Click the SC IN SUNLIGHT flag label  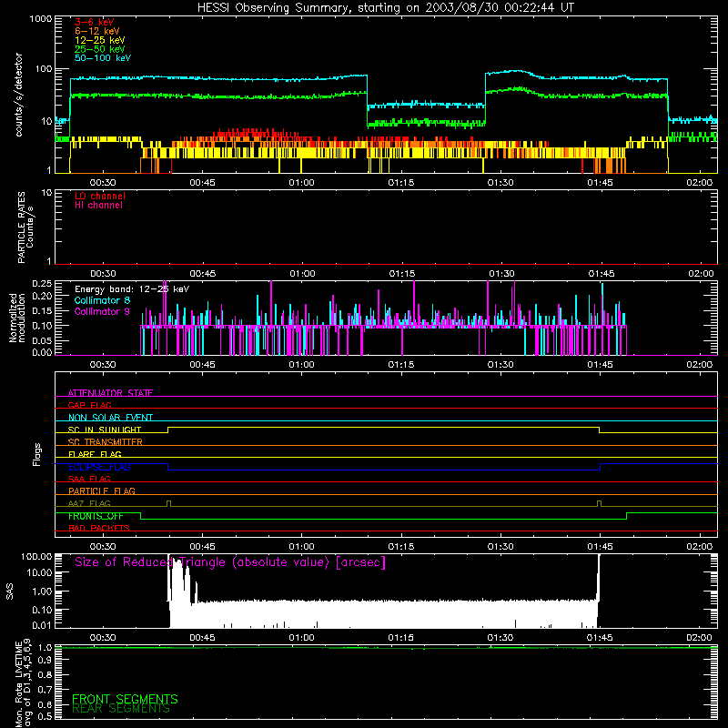[105, 430]
